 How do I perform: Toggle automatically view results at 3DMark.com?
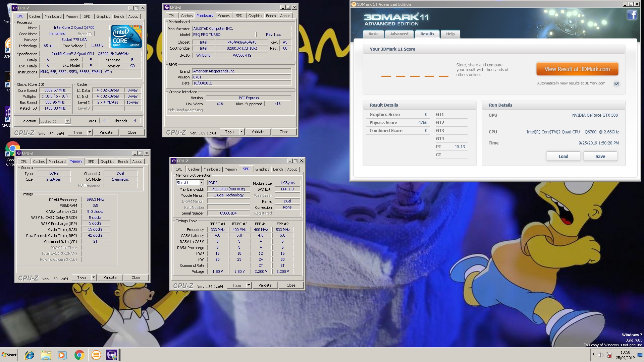pyautogui.click(x=616, y=84)
